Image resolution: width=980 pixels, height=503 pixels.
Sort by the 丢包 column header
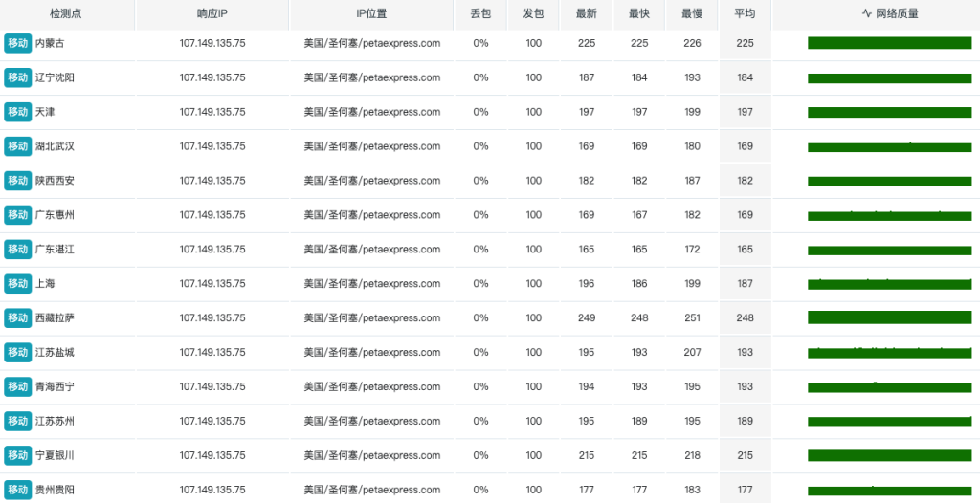pos(480,14)
